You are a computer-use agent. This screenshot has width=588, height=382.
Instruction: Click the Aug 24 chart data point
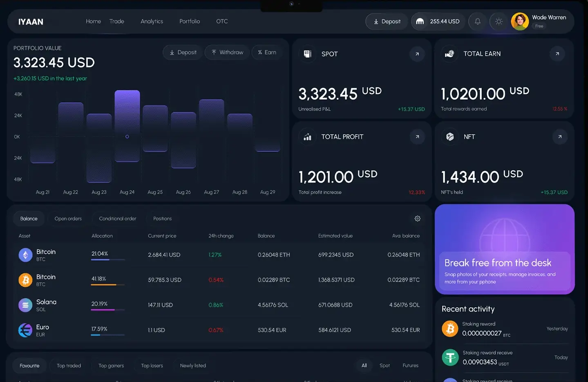click(127, 136)
